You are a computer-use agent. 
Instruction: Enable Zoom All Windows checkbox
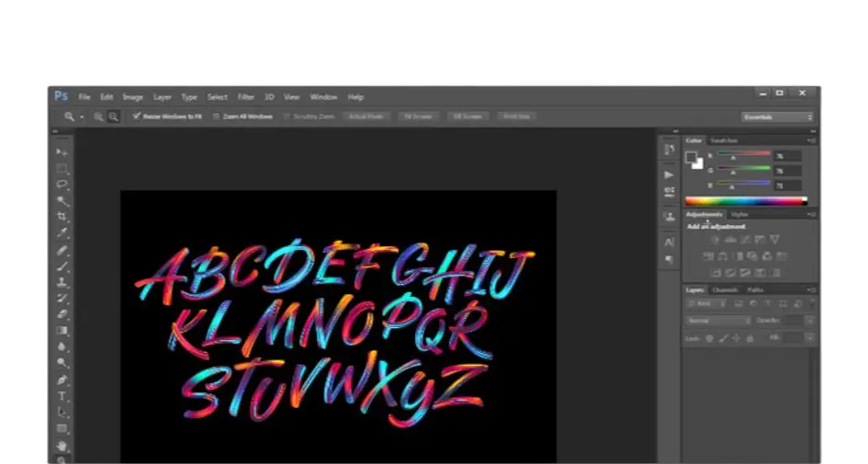coord(217,117)
